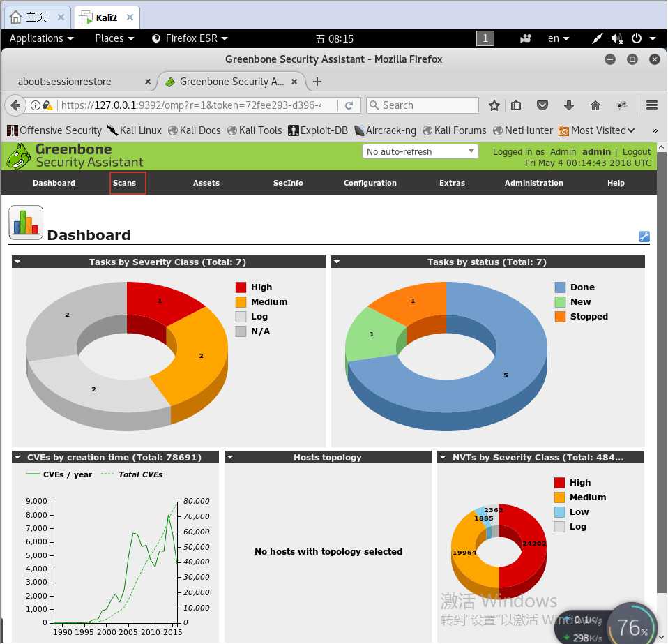This screenshot has height=644, width=668.
Task: Open a new Firefox tab
Action: point(317,82)
